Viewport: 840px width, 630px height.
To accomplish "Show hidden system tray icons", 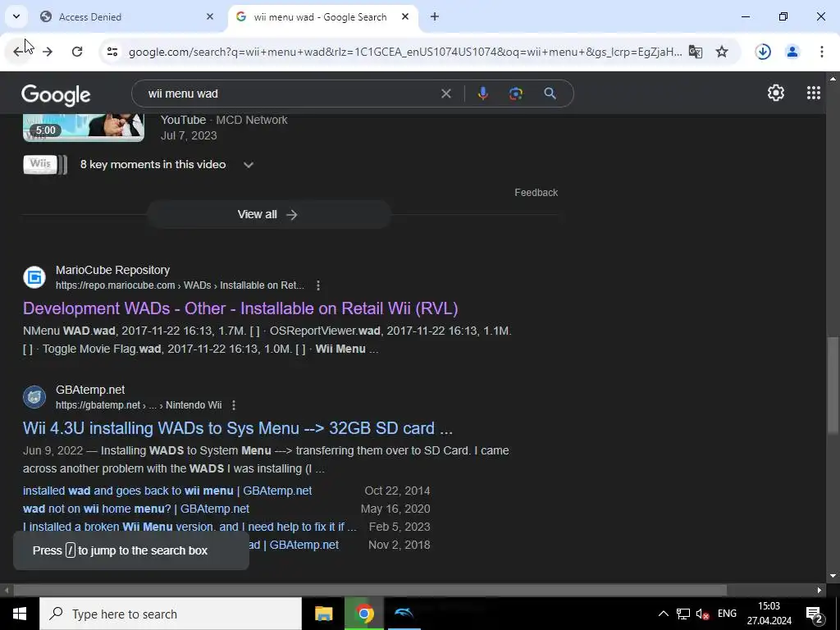I will (663, 614).
